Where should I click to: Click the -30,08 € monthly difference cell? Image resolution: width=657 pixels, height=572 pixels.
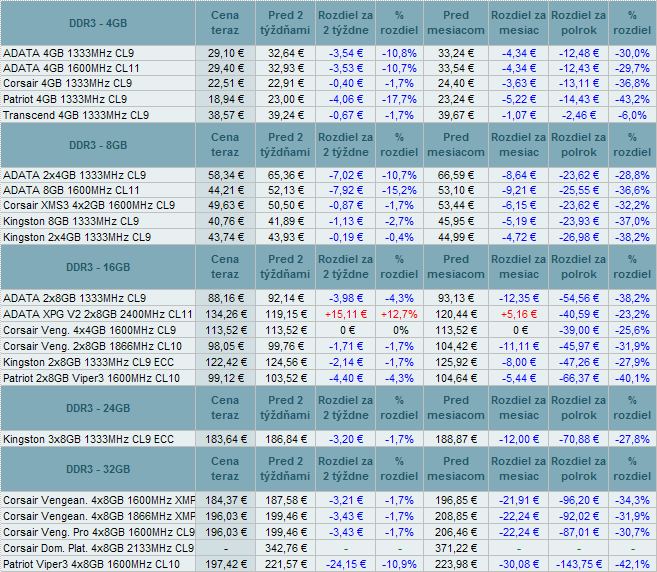(x=519, y=564)
